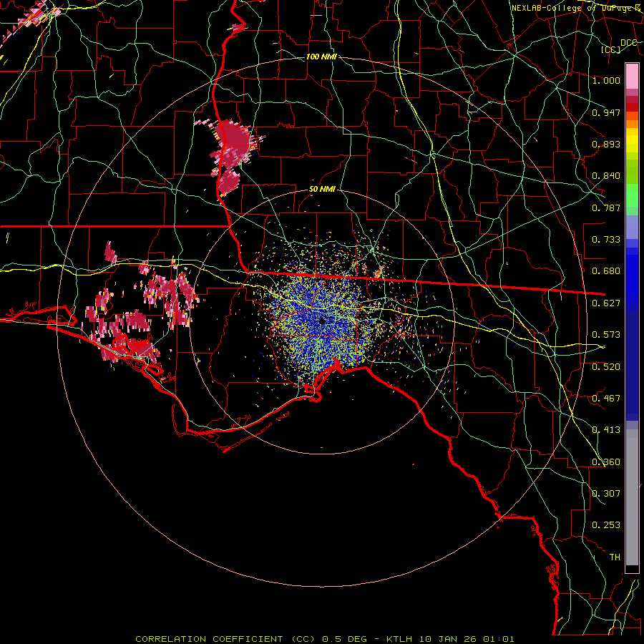Image resolution: width=644 pixels, height=644 pixels.
Task: Select the 0.840 scale value
Action: (606, 176)
